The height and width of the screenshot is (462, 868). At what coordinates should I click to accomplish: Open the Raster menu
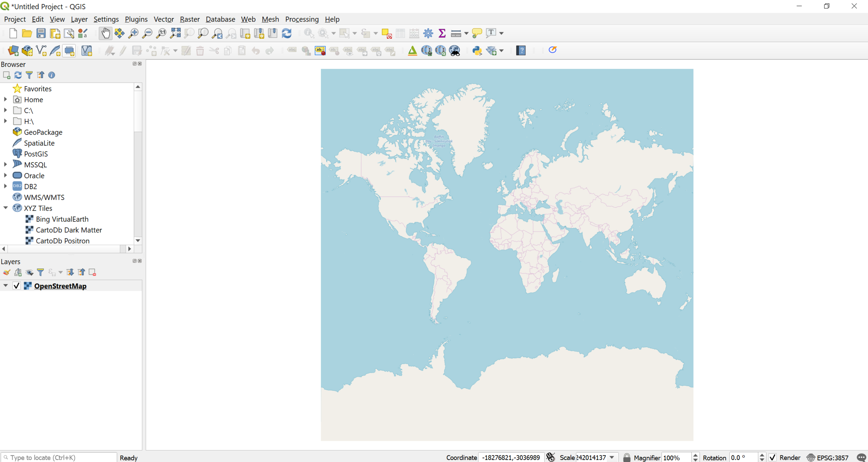coord(190,19)
